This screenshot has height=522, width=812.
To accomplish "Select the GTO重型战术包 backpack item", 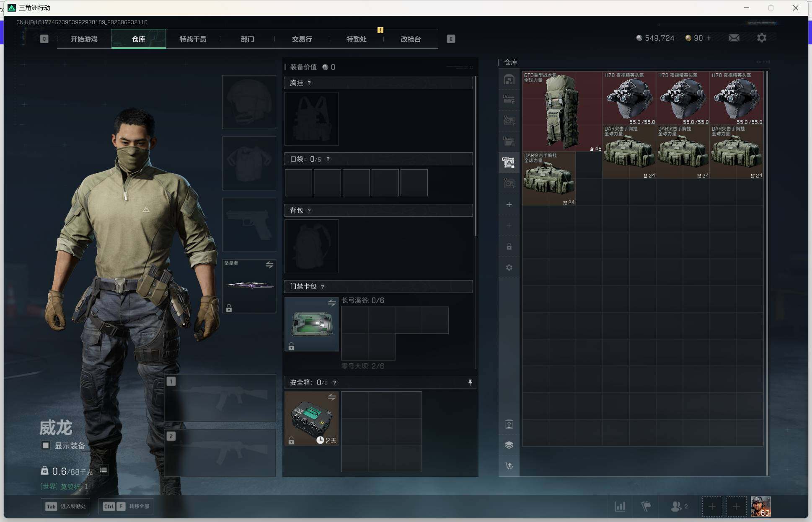I will (x=562, y=111).
